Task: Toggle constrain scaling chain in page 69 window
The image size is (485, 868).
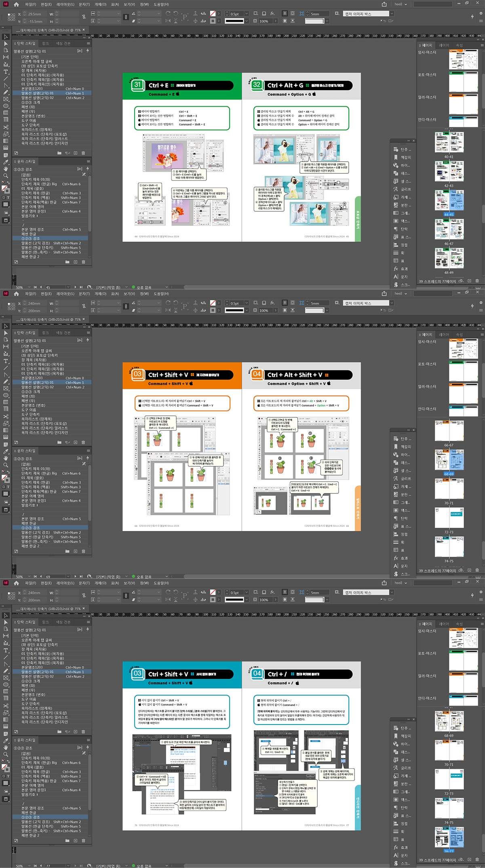Action: point(126,306)
